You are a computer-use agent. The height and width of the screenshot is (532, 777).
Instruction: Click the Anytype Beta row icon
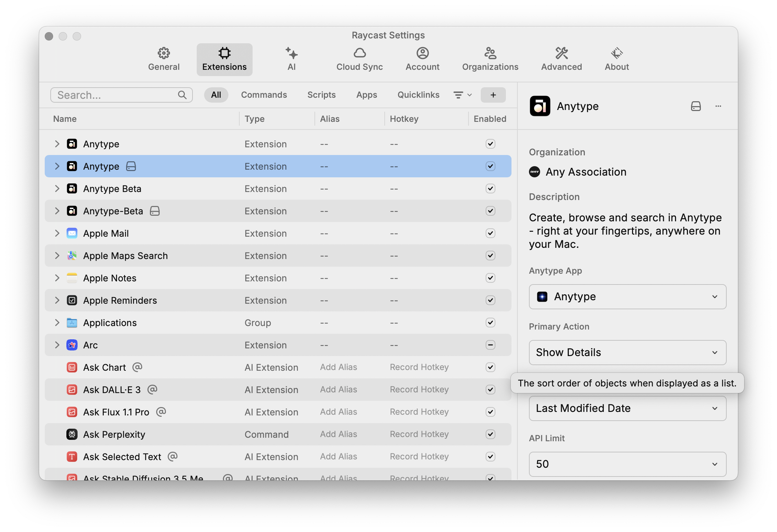[72, 189]
